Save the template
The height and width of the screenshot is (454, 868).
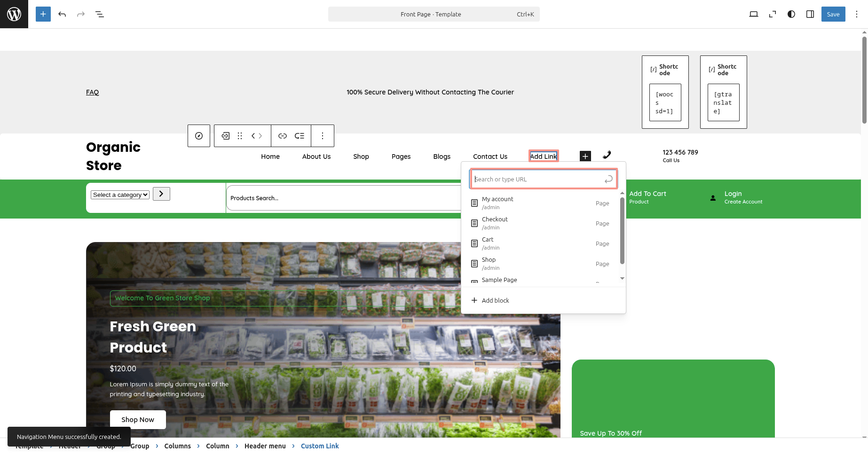833,14
